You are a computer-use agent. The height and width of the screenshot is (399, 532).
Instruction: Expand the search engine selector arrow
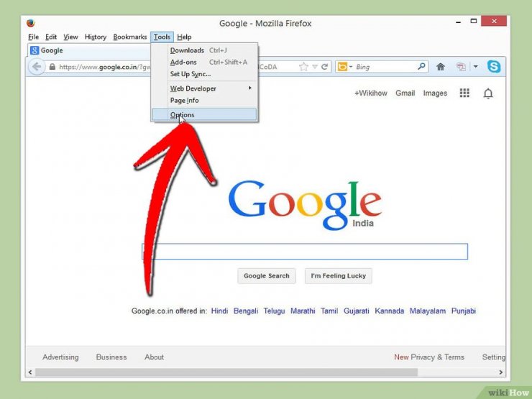[351, 66]
